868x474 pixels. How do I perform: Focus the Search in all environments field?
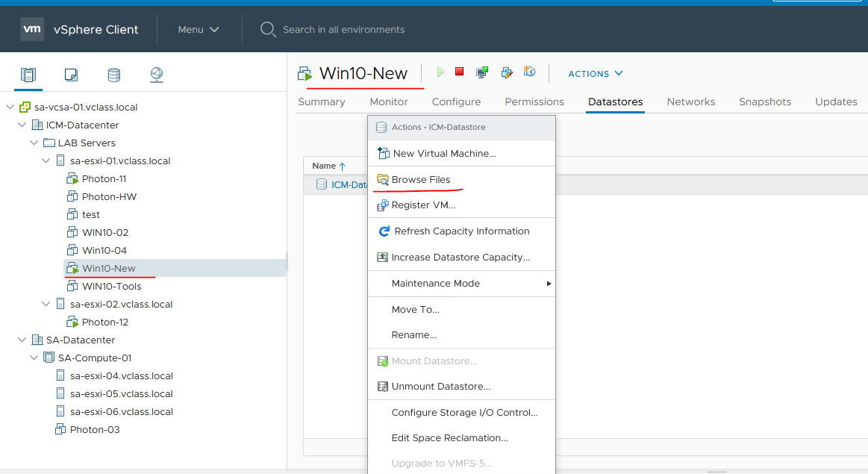click(x=344, y=29)
